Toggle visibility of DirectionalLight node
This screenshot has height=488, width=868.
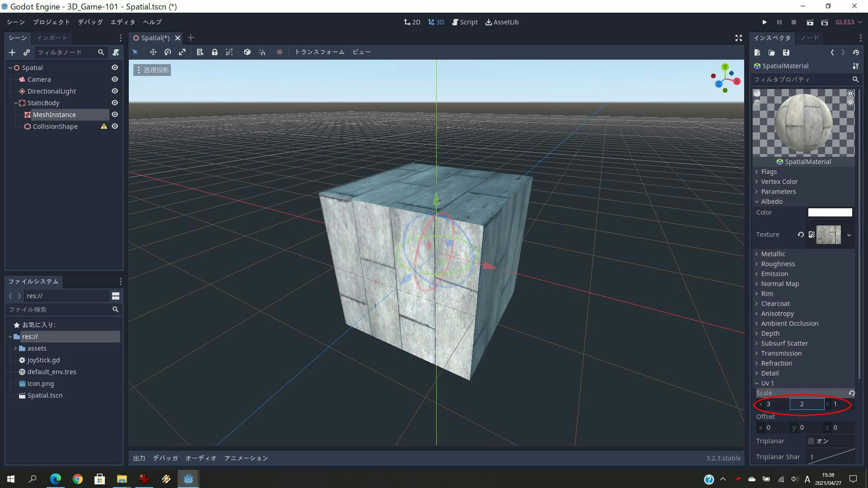[115, 91]
